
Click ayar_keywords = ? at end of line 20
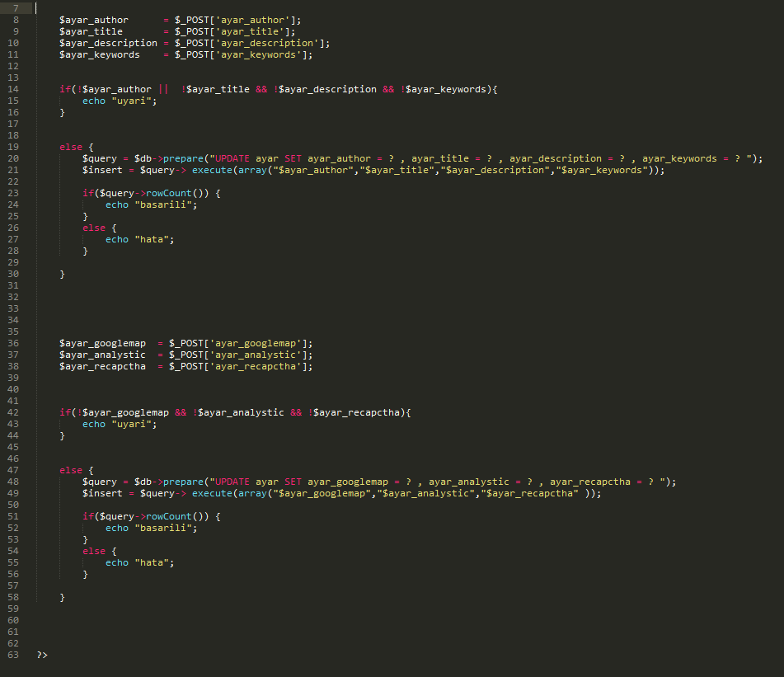pos(692,158)
